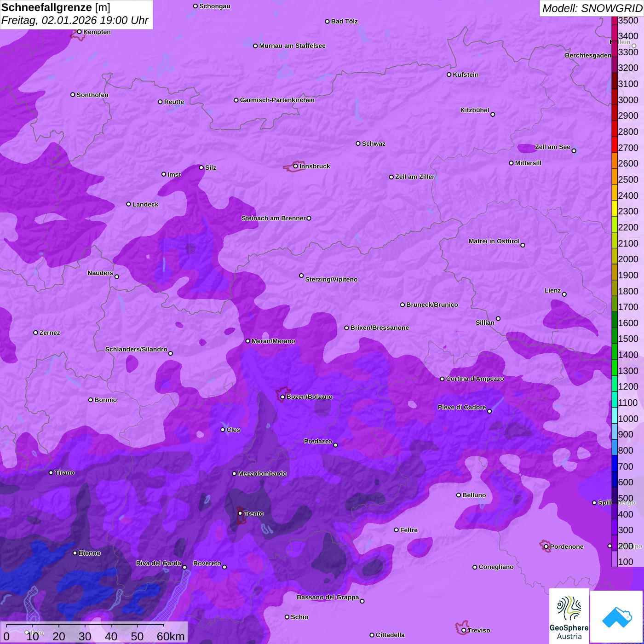Image resolution: width=644 pixels, height=644 pixels.
Task: Click the Belluno location dot
Action: [x=458, y=495]
